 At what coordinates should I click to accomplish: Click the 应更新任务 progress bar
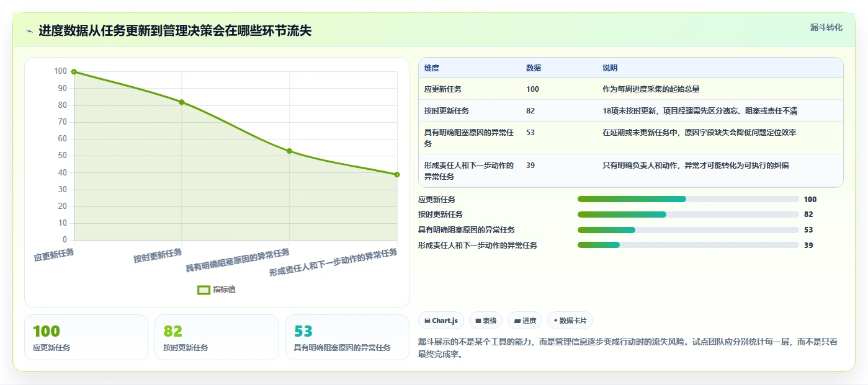pyautogui.click(x=688, y=199)
